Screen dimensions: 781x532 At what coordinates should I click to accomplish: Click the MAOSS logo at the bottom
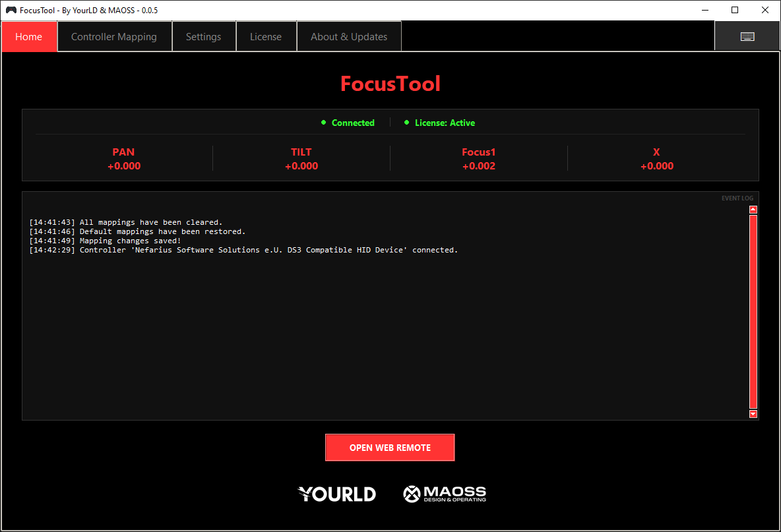(445, 494)
